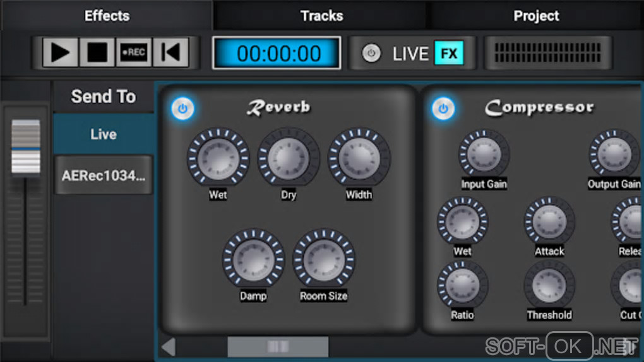Click the Reverb Dry knob
The width and height of the screenshot is (644, 362).
coord(289,158)
